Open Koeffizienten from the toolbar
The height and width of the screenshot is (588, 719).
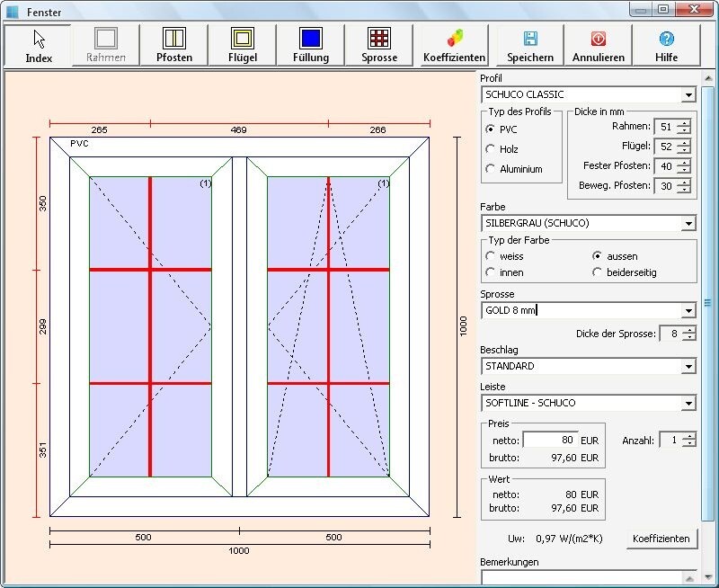coord(454,46)
